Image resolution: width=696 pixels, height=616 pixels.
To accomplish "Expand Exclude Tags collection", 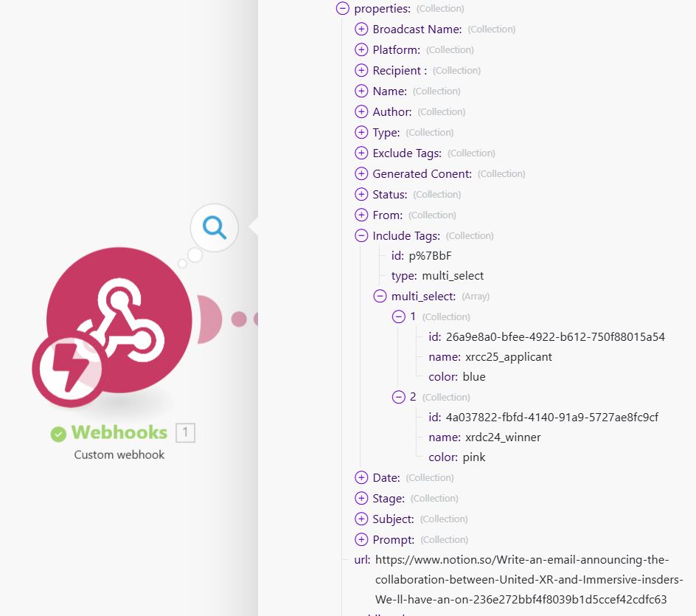I will (x=361, y=153).
